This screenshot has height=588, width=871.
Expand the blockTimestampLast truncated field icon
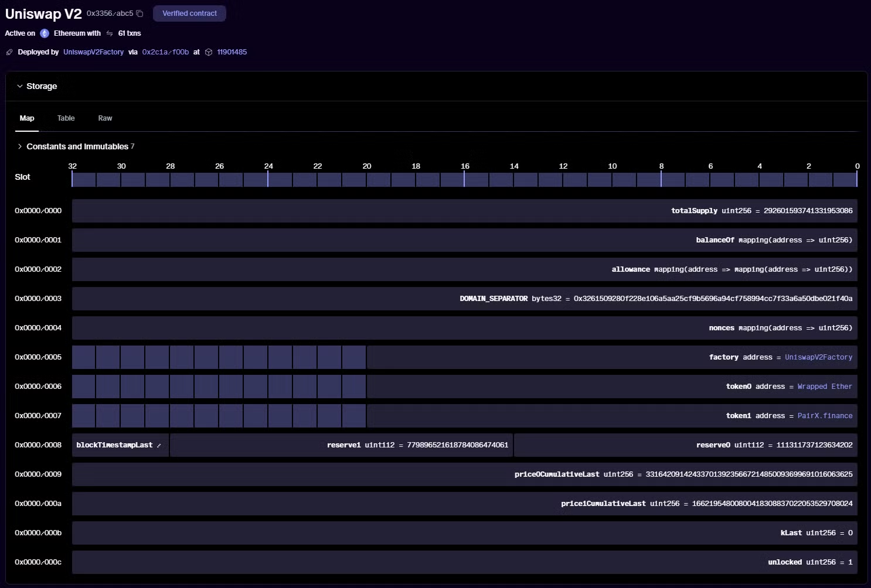(x=159, y=446)
